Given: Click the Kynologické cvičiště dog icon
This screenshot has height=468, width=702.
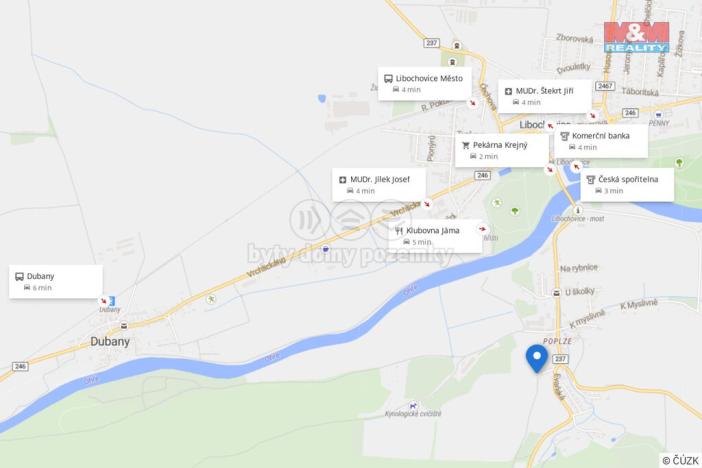Looking at the screenshot, I should (x=413, y=406).
